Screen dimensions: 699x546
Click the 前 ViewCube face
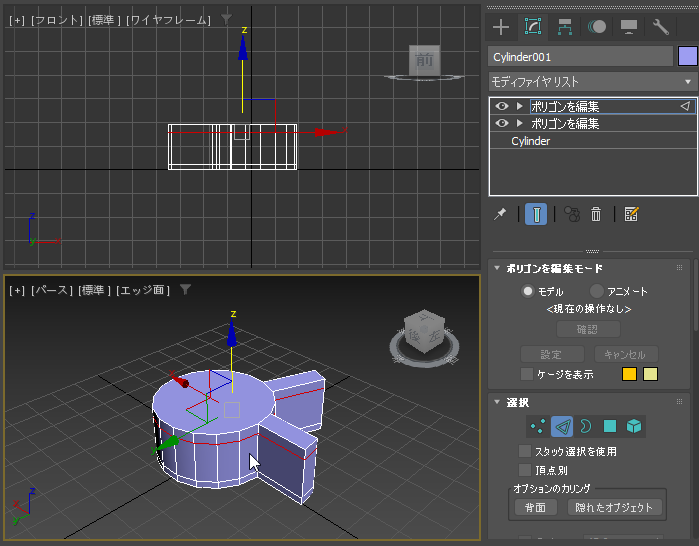pyautogui.click(x=424, y=59)
